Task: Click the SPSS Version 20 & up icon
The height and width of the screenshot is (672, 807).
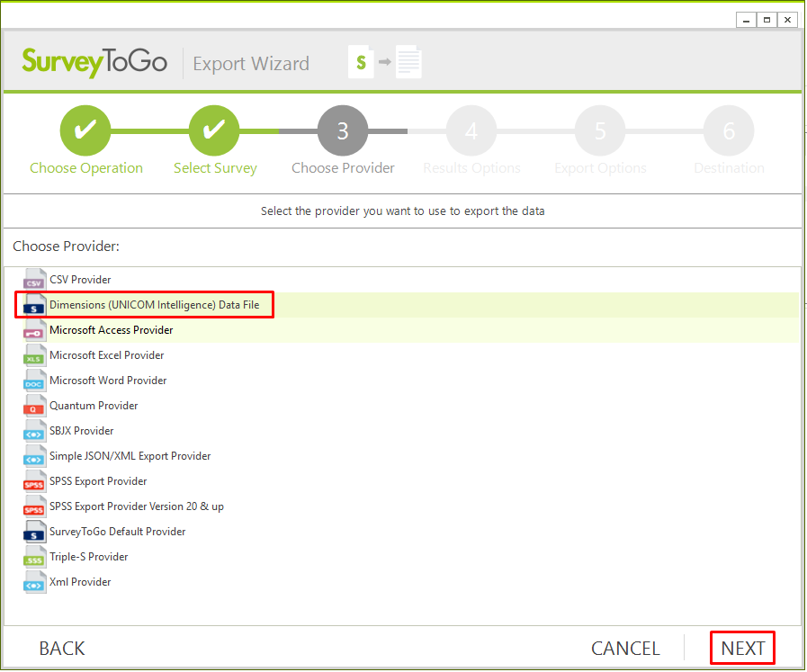Action: tap(34, 506)
